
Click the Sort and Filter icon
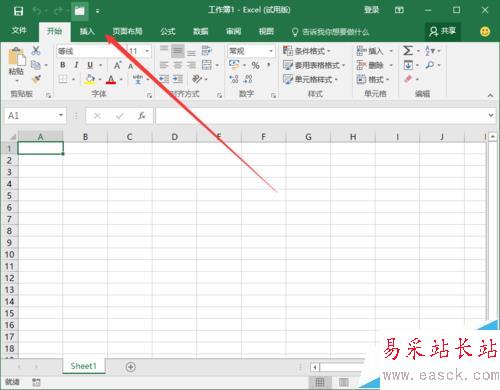[x=430, y=51]
